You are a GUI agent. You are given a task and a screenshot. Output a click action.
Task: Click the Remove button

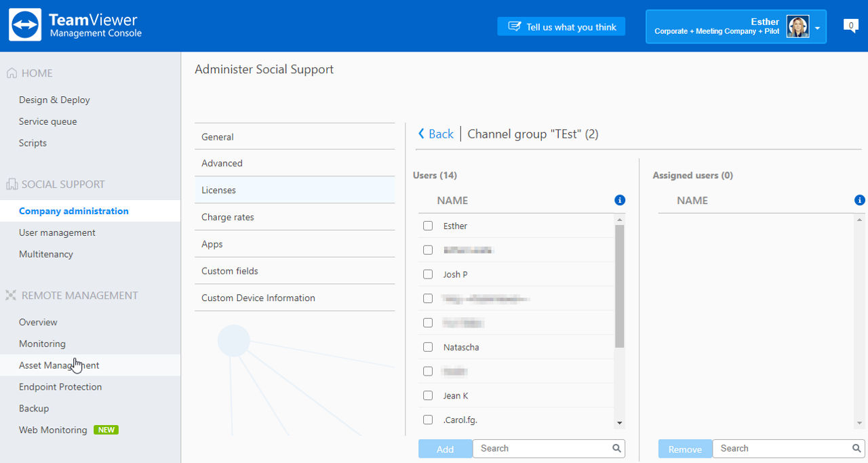(685, 449)
